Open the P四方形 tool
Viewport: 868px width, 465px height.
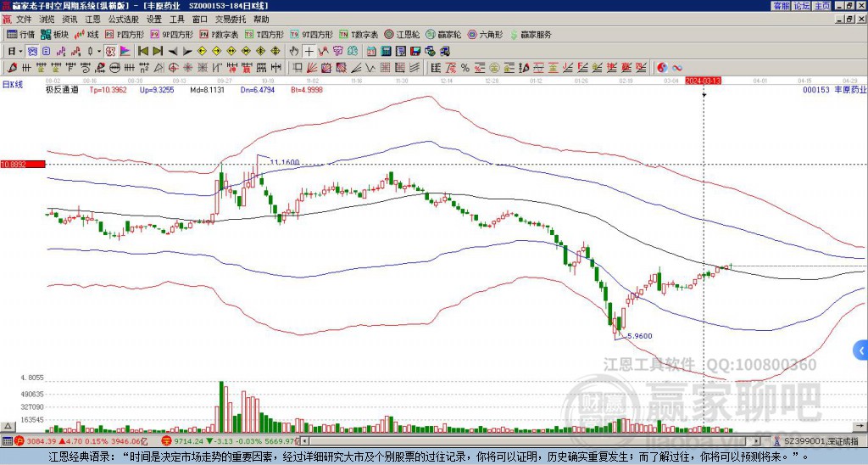pos(125,34)
